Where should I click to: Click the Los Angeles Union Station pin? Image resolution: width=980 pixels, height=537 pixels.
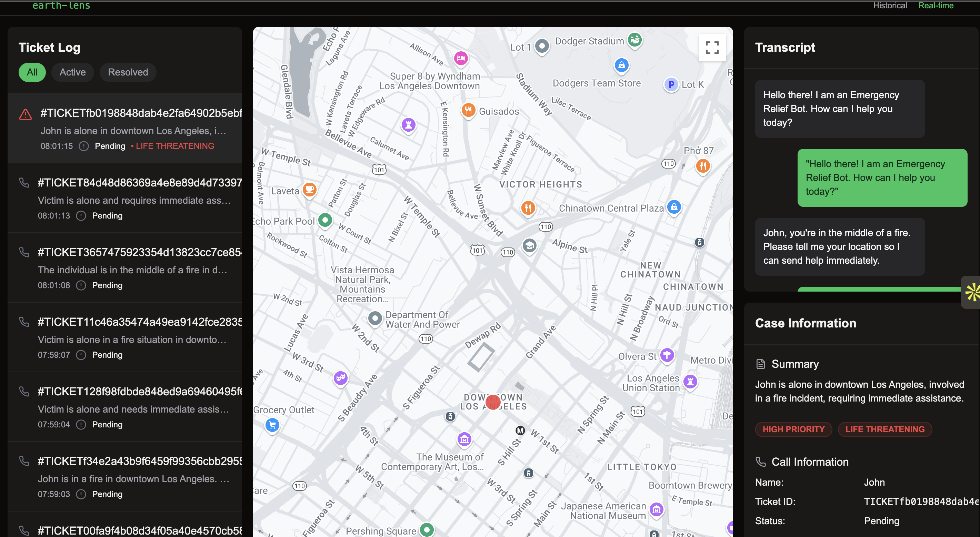point(690,381)
